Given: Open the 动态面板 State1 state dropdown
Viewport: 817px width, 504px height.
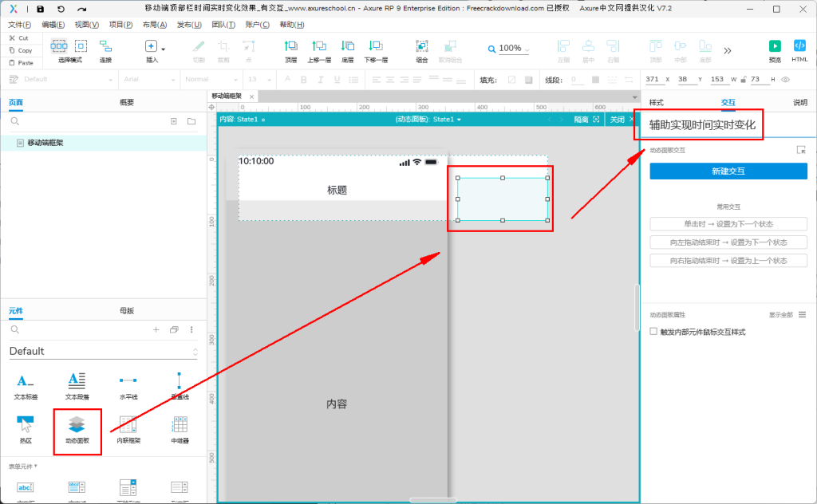Looking at the screenshot, I should [447, 120].
